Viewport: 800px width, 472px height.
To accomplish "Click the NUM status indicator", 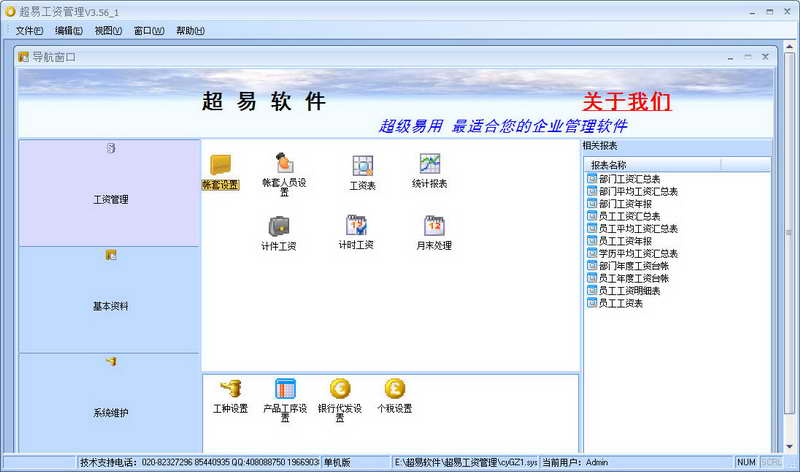I will (x=746, y=462).
